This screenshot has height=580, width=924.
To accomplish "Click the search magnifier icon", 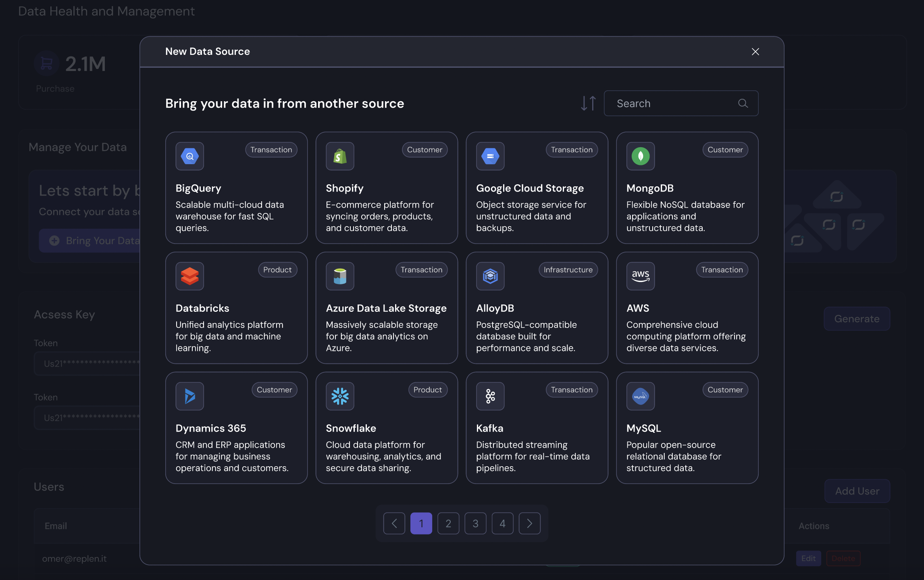I will (743, 103).
